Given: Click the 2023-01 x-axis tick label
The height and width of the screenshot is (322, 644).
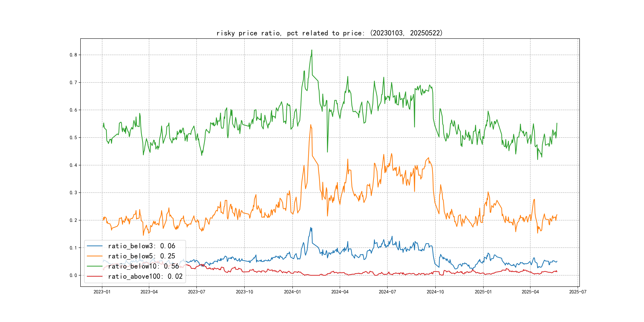Looking at the screenshot, I should [x=102, y=292].
